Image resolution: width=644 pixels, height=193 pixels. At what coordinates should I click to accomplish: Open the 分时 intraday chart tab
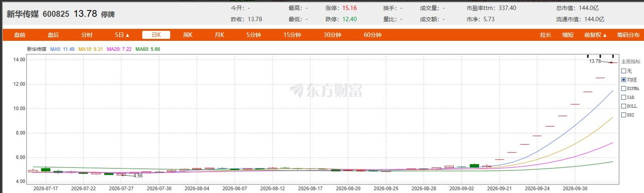click(87, 35)
